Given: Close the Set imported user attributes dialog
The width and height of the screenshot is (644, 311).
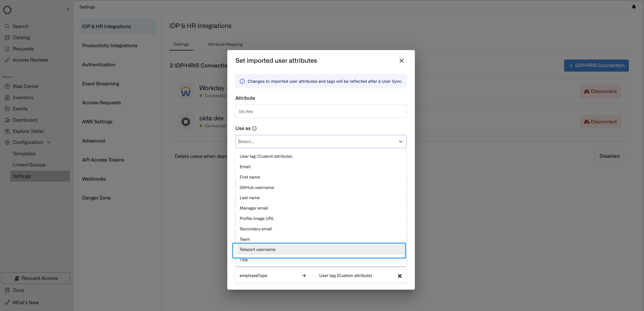Looking at the screenshot, I should click(401, 61).
